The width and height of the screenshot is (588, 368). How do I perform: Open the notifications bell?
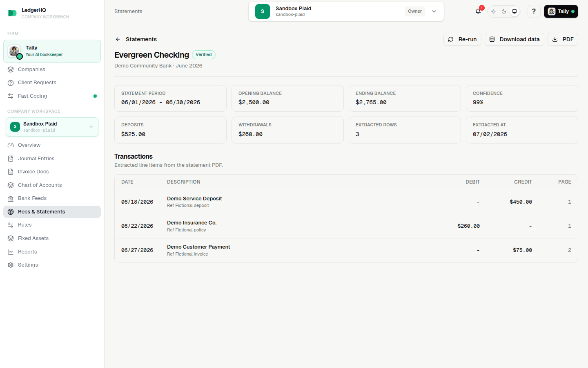[478, 11]
